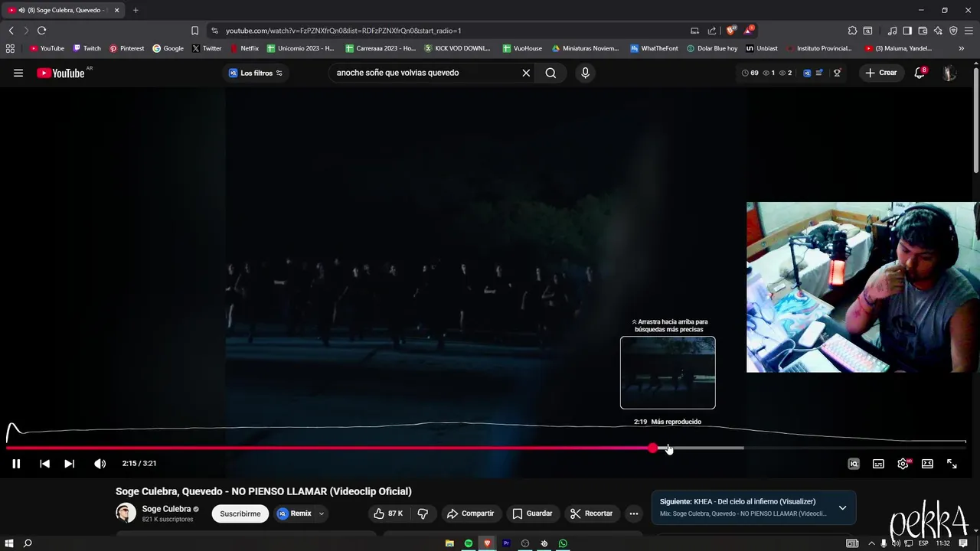Start voice search with the microphone
Image resolution: width=980 pixels, height=551 pixels.
(586, 73)
